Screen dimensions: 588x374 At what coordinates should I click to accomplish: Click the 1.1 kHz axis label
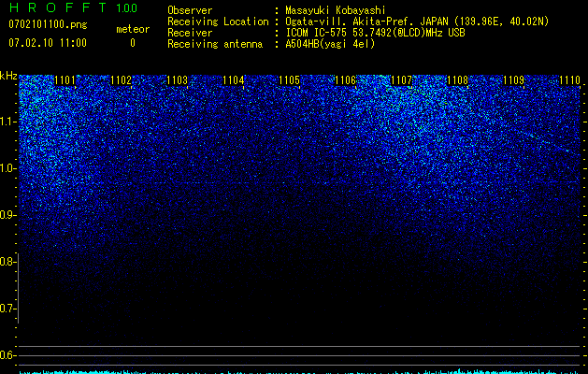[x=7, y=122]
